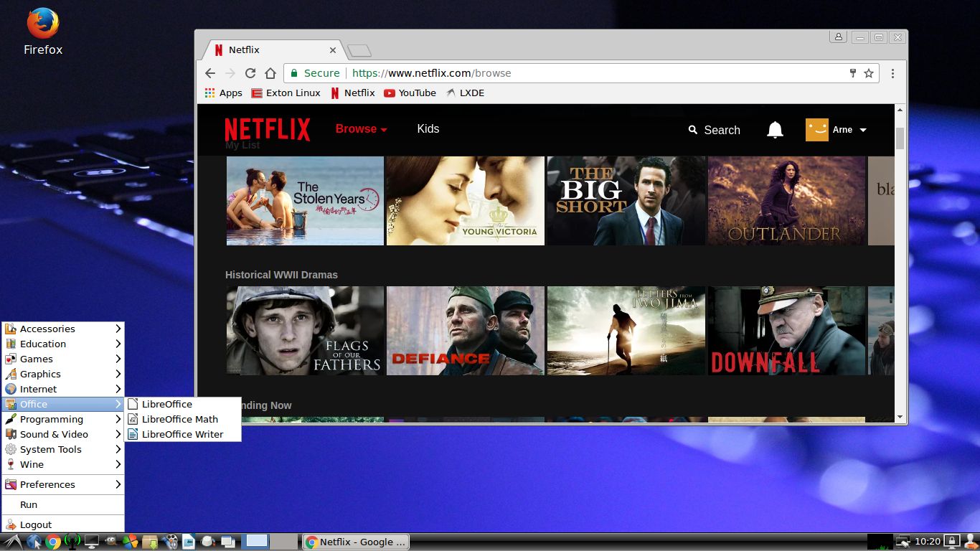The width and height of the screenshot is (980, 551).
Task: Switch to Netflix window taskbar button
Action: click(x=357, y=542)
